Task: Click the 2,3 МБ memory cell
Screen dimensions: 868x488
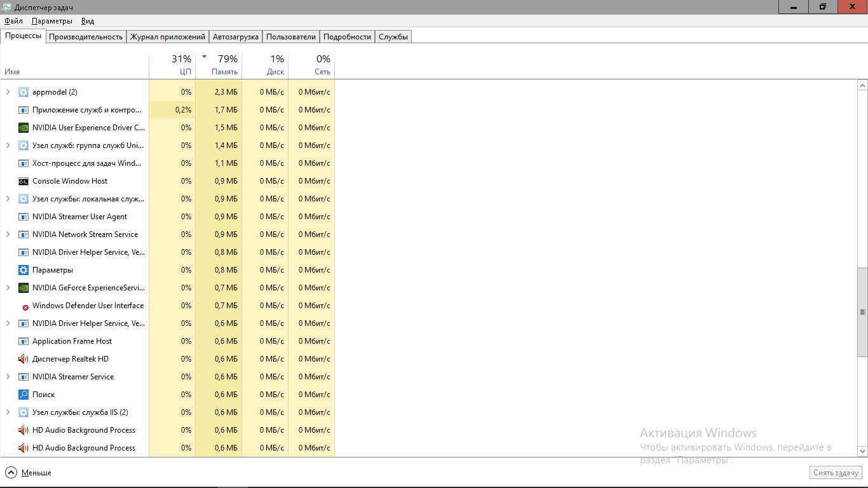Action: [x=219, y=92]
